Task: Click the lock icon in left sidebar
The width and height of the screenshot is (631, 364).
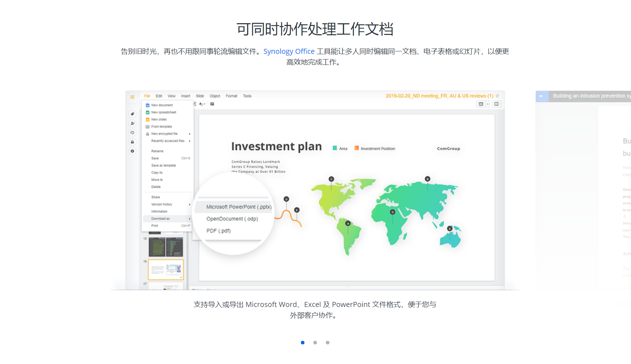Action: [132, 142]
